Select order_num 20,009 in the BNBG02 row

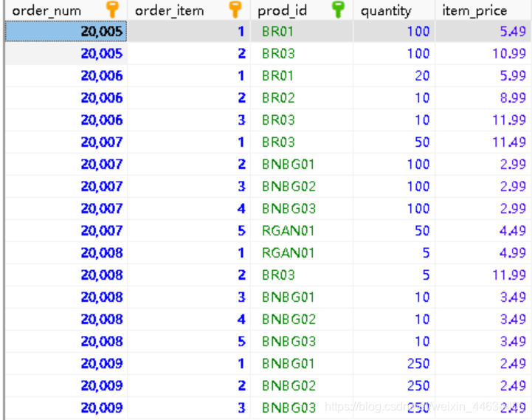pyautogui.click(x=66, y=385)
